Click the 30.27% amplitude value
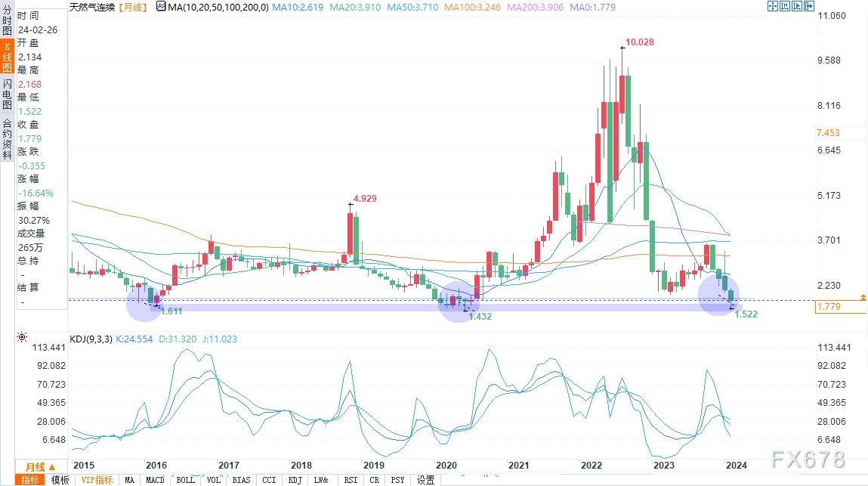The image size is (868, 486). pos(34,220)
